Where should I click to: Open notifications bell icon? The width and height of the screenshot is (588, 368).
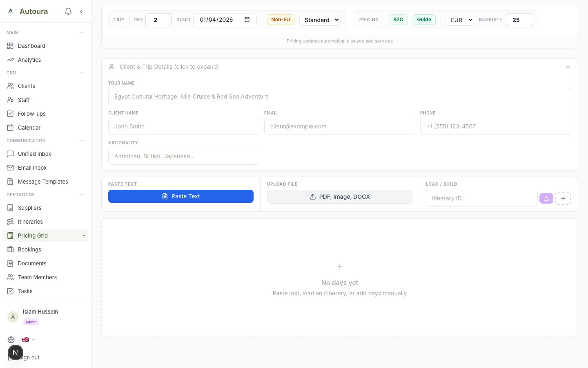point(68,11)
